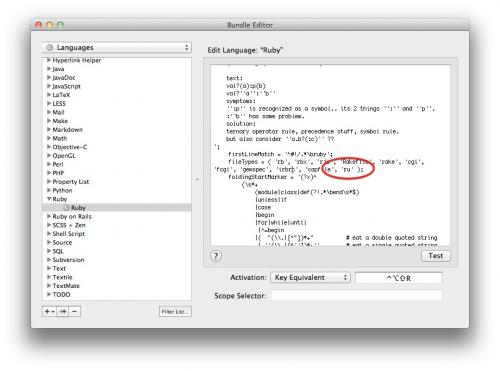Image resolution: width=500 pixels, height=371 pixels.
Task: Expand the Java bundle
Action: pyautogui.click(x=49, y=69)
